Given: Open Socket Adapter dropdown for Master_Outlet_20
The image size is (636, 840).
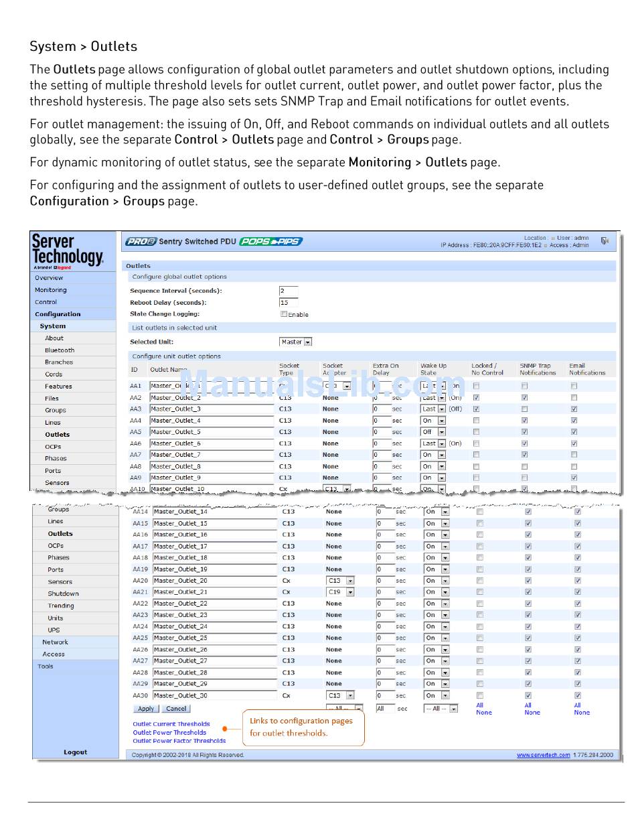Looking at the screenshot, I should coord(340,581).
